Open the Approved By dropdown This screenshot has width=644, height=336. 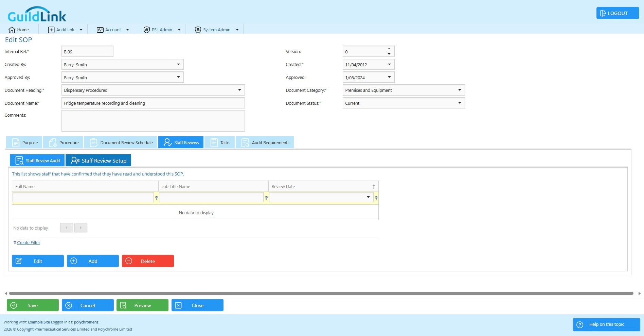coord(178,77)
